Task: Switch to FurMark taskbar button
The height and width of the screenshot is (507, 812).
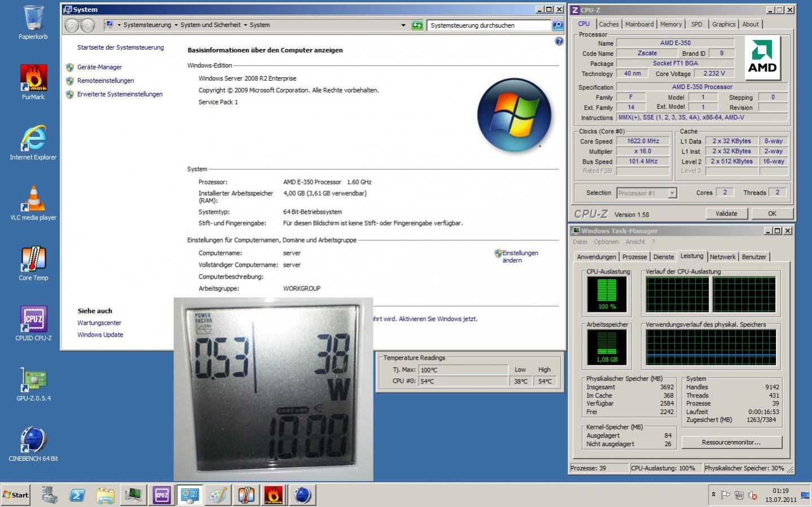Action: (x=274, y=495)
